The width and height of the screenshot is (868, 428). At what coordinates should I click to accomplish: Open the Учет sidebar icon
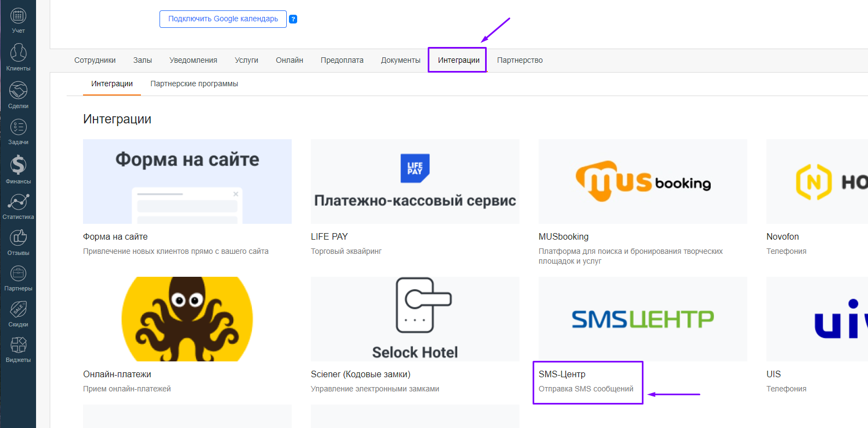18,16
